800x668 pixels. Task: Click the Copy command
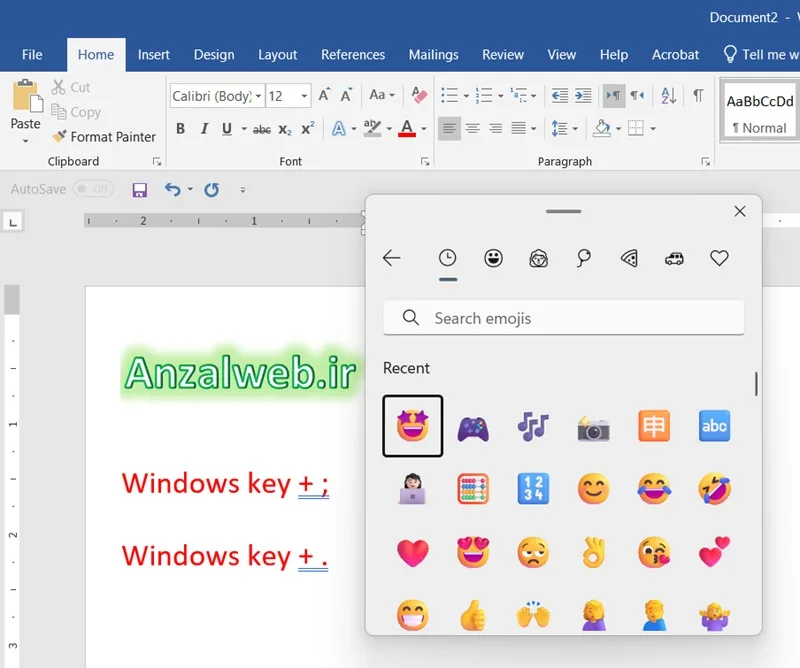76,112
